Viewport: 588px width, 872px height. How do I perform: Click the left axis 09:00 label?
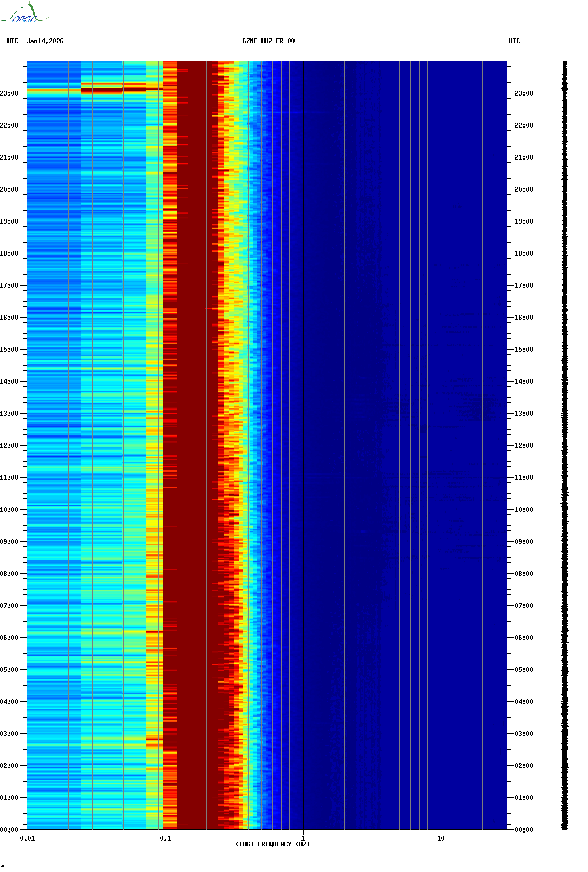[x=9, y=542]
